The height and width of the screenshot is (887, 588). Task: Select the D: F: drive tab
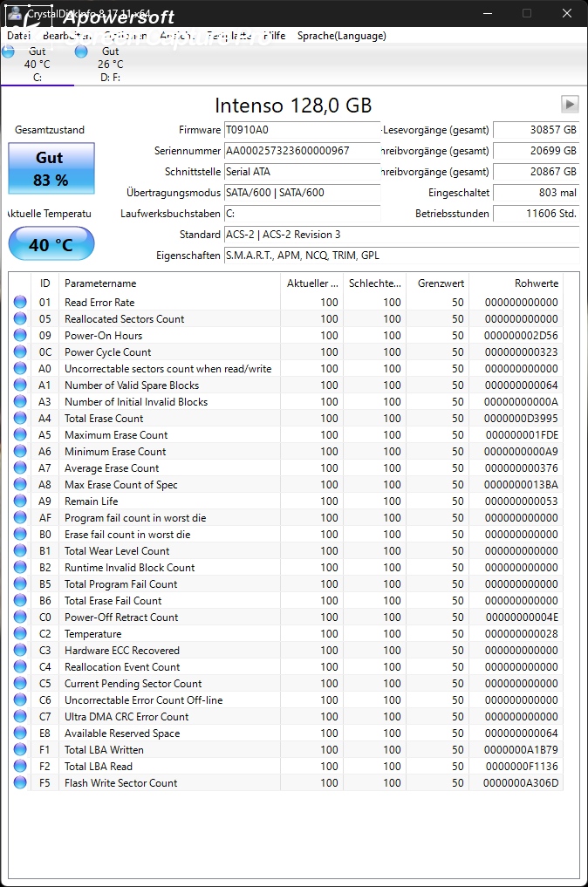tap(110, 64)
